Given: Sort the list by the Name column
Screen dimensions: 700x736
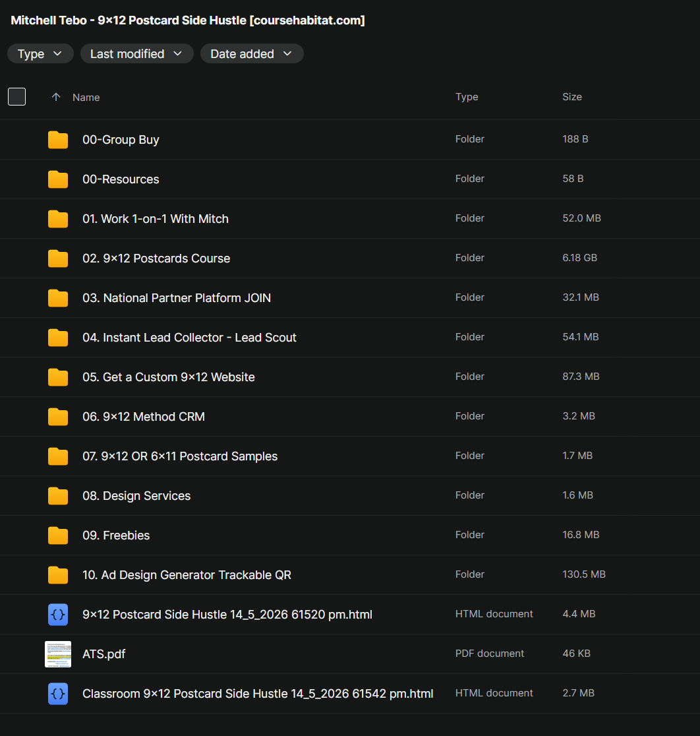Looking at the screenshot, I should [x=86, y=97].
